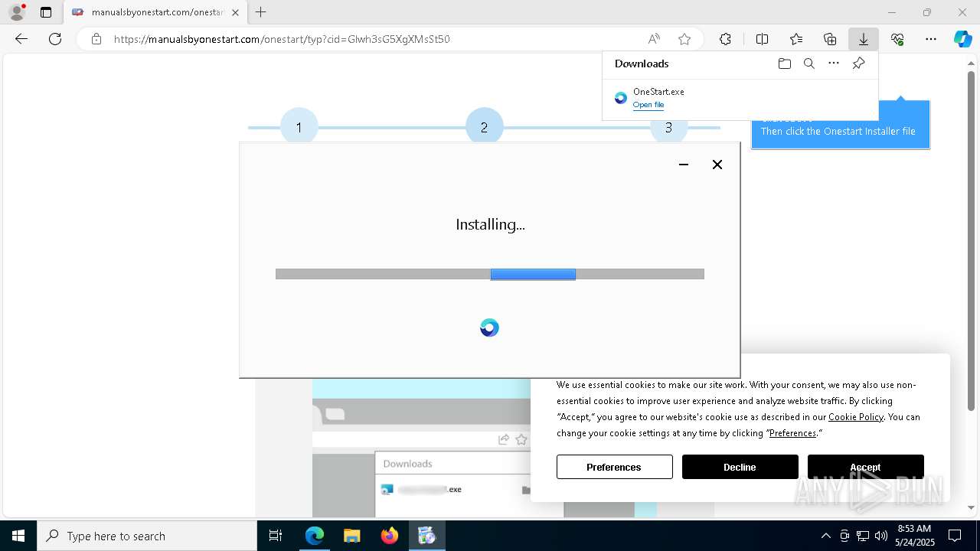Open the Preferences text link
The width and height of the screenshot is (980, 551).
(792, 433)
